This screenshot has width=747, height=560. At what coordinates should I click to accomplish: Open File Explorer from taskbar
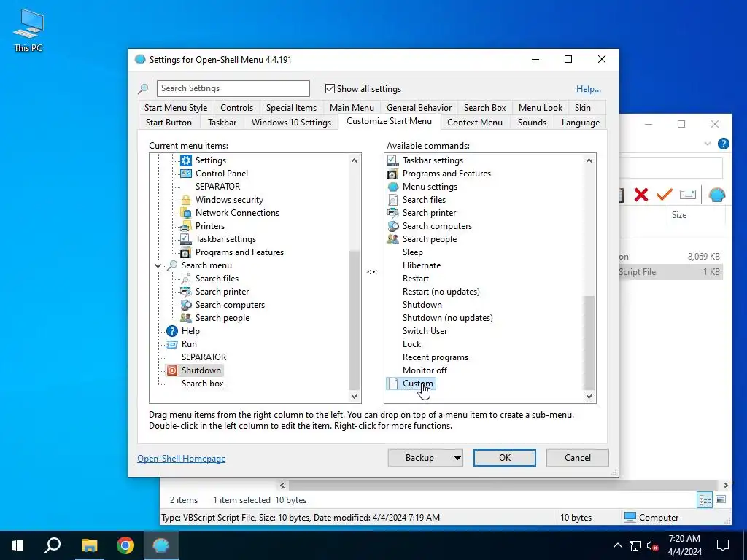click(x=89, y=545)
